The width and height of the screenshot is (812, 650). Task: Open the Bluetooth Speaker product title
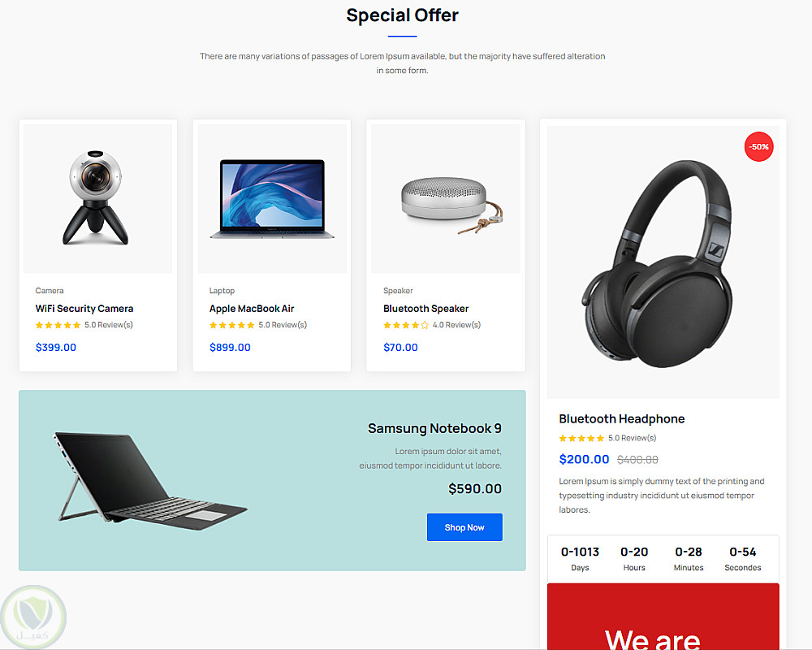click(425, 309)
